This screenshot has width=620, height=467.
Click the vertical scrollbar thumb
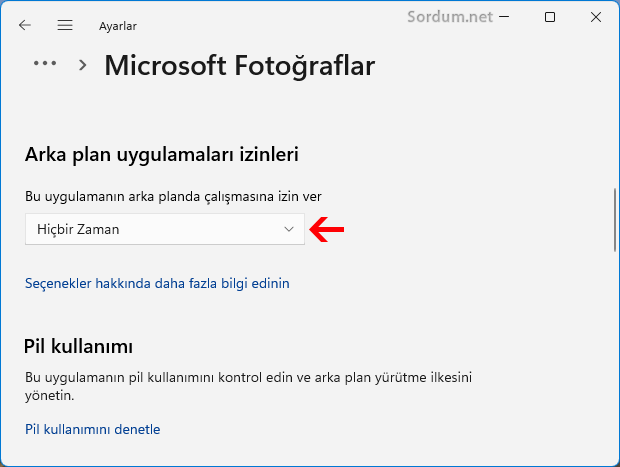(615, 219)
